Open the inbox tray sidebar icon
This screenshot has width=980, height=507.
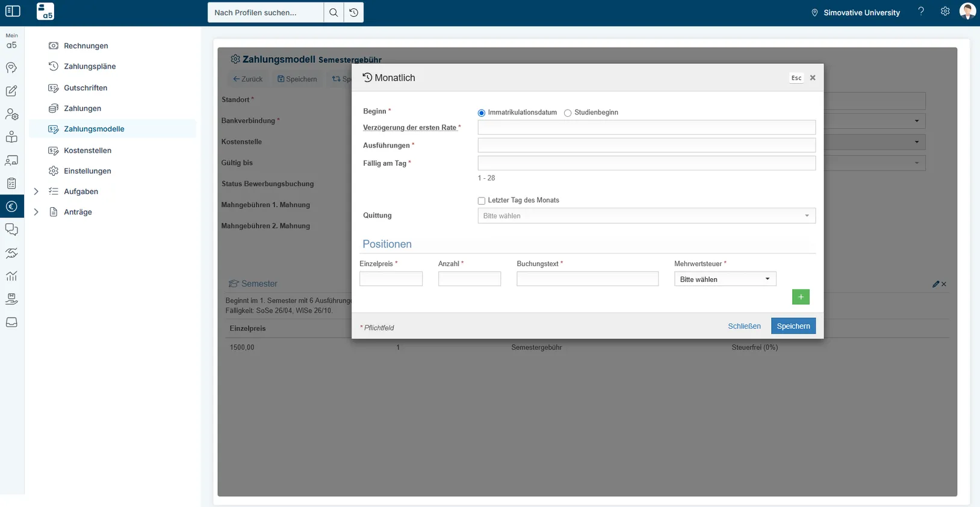click(11, 322)
